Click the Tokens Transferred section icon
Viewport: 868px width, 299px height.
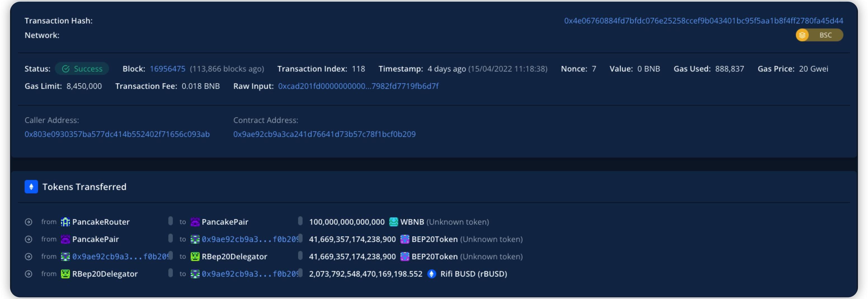31,187
